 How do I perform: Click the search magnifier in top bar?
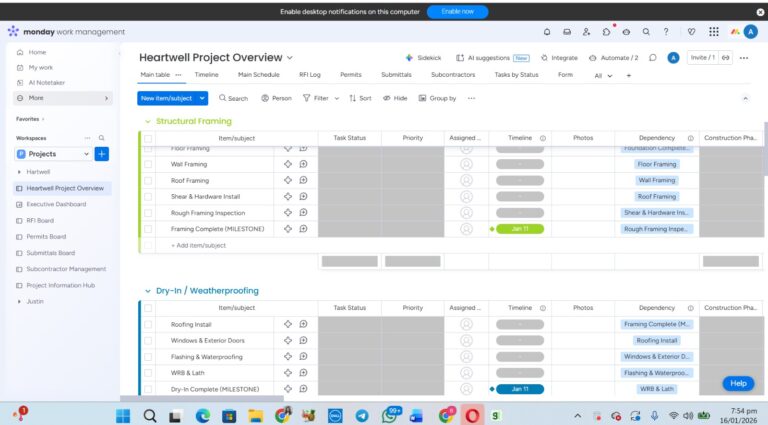coord(646,32)
